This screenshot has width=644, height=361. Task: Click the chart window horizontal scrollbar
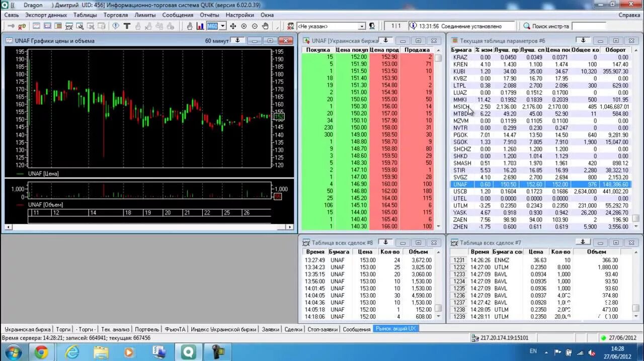point(148,227)
